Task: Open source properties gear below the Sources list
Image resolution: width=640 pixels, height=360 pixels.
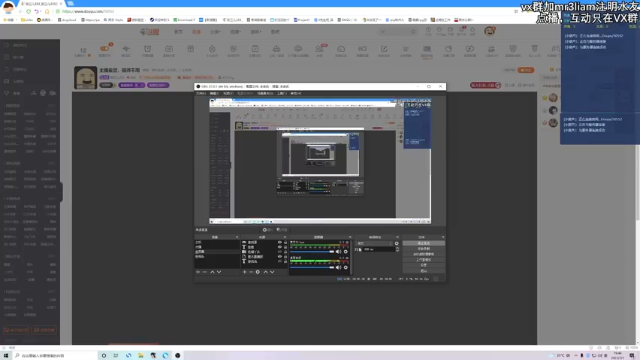Action: tap(258, 272)
